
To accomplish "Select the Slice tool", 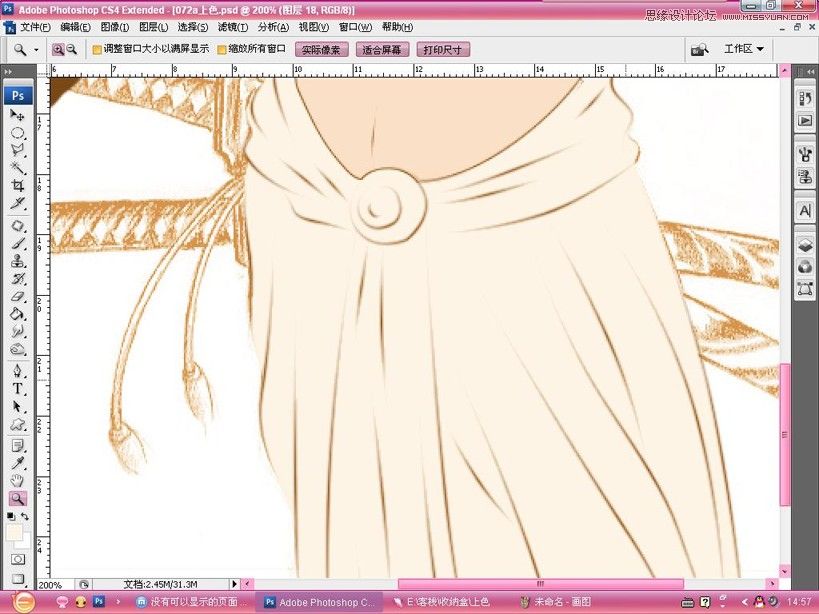I will click(x=17, y=203).
